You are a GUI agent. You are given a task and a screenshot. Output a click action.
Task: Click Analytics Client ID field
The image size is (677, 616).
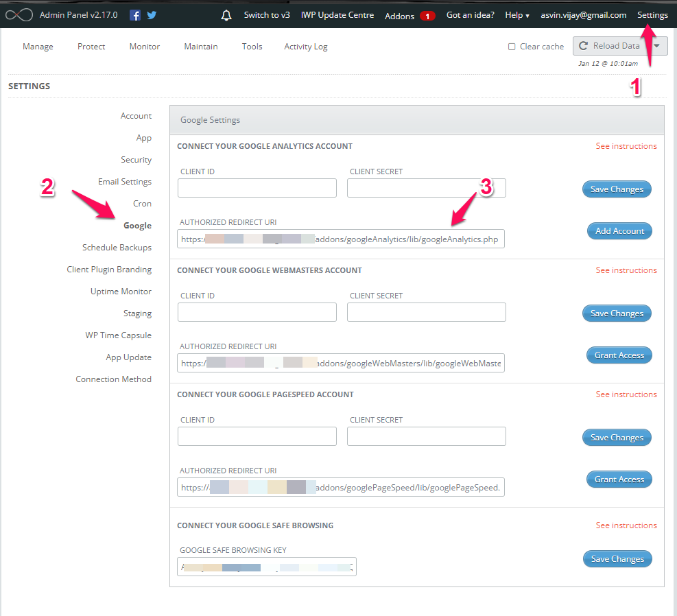[257, 188]
